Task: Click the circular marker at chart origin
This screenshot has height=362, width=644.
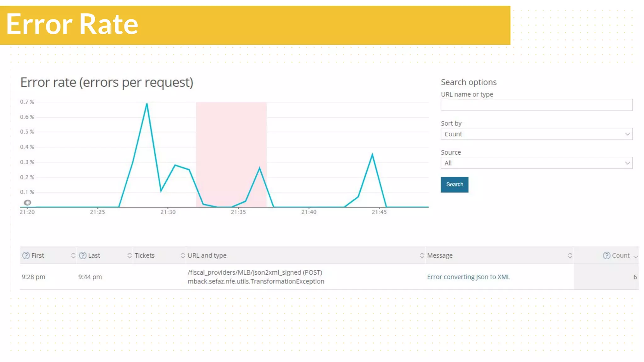Action: click(x=28, y=203)
